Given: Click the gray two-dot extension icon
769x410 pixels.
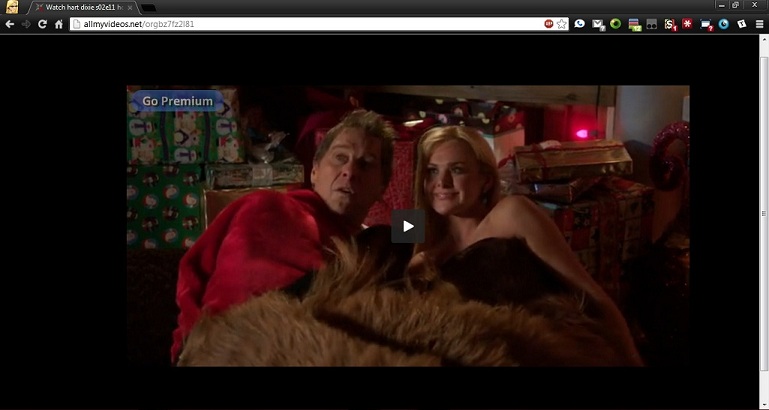Looking at the screenshot, I should pyautogui.click(x=651, y=24).
